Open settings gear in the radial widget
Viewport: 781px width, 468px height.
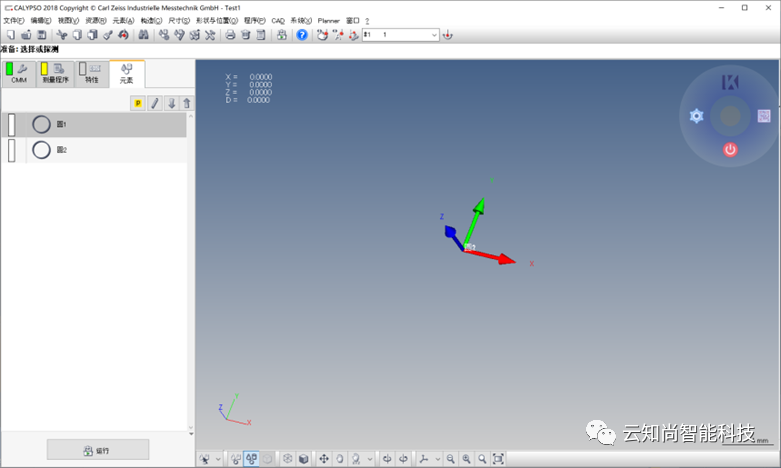click(x=697, y=116)
